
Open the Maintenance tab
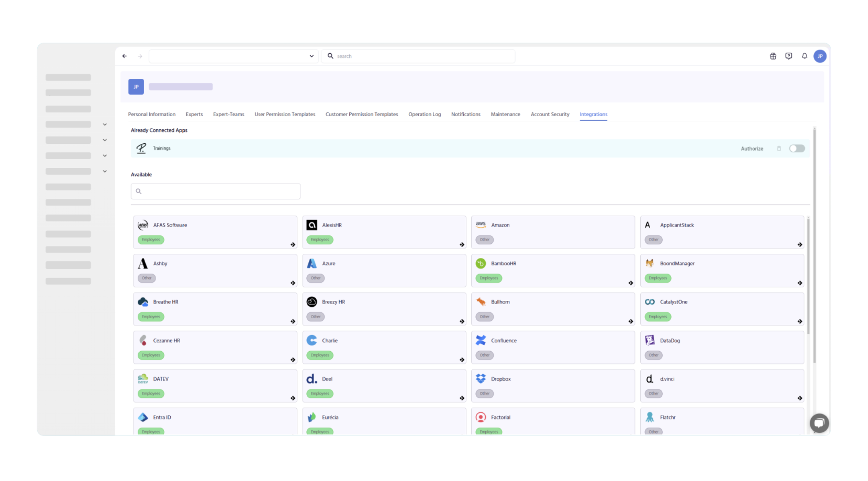coord(506,114)
